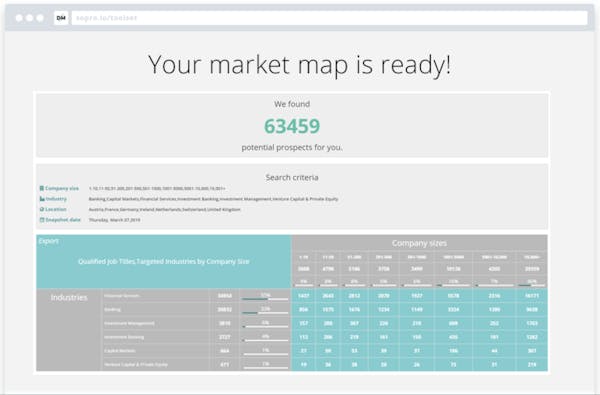
Task: Select the list of countries in Location
Action: (165, 209)
